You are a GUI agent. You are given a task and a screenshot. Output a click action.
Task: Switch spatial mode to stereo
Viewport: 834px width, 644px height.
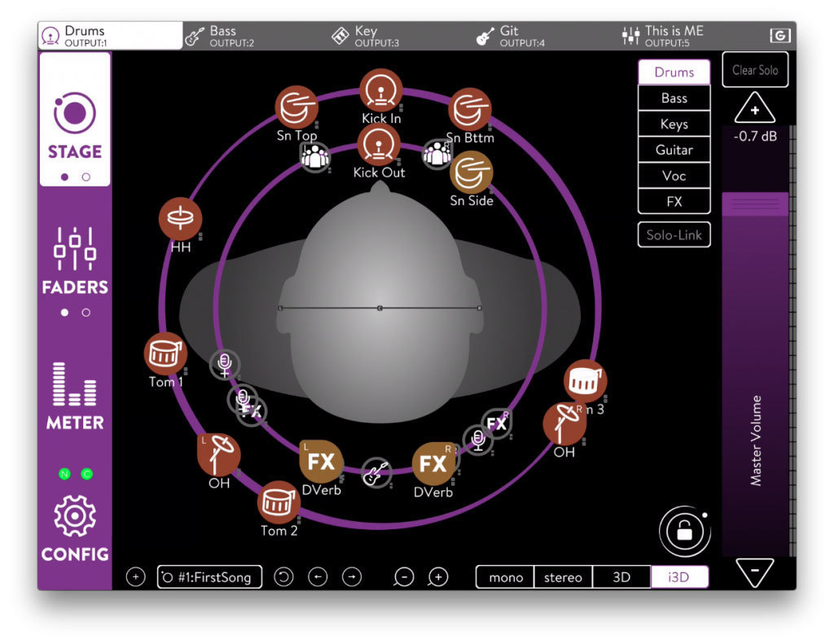pyautogui.click(x=563, y=577)
